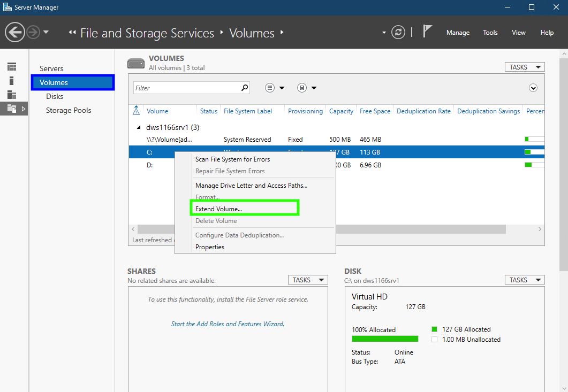
Task: Open the View menu
Action: click(x=518, y=33)
